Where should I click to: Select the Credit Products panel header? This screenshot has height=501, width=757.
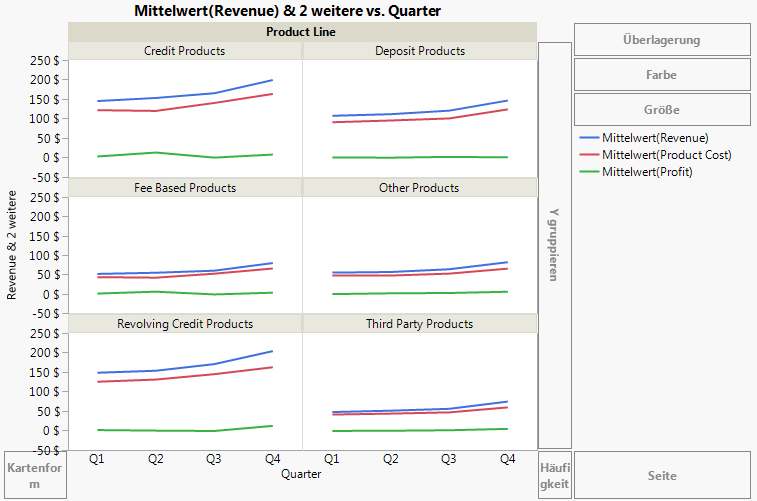coord(185,51)
